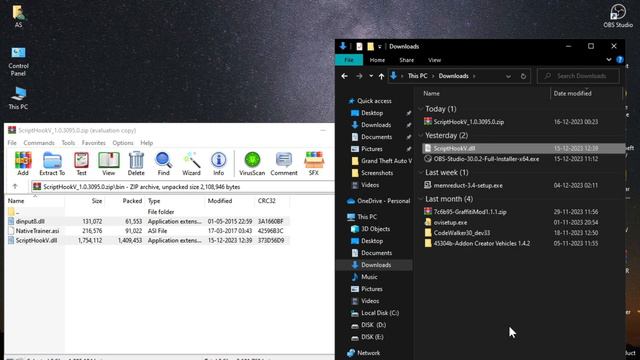640x360 pixels.
Task: Click the Search Downloads field
Action: 578,76
